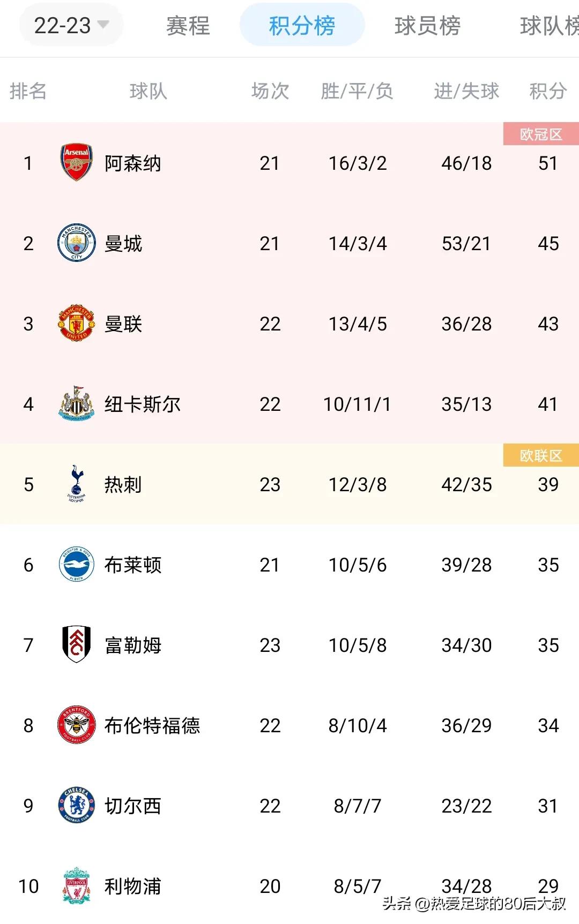Tap the 布伦特福德 team name
The height and width of the screenshot is (924, 579).
click(x=152, y=726)
